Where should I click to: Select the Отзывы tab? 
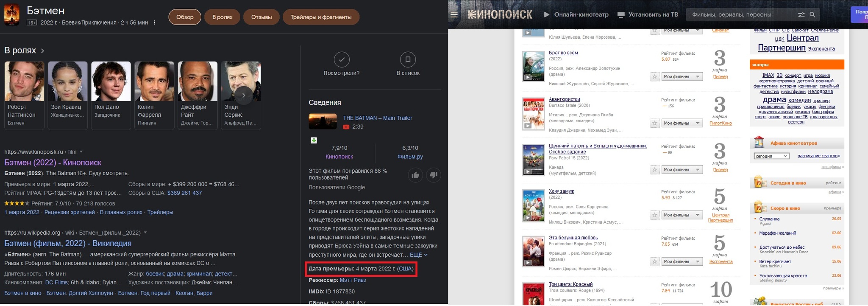tap(262, 17)
